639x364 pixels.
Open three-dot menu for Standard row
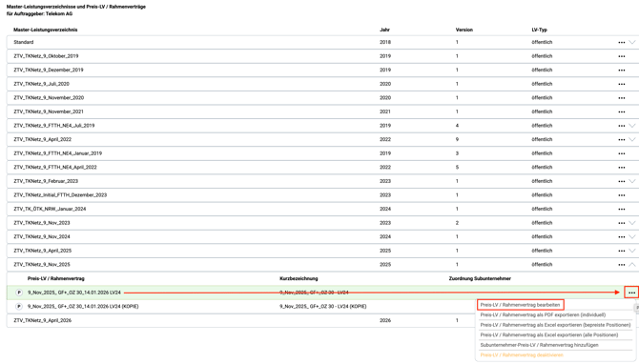tap(621, 42)
